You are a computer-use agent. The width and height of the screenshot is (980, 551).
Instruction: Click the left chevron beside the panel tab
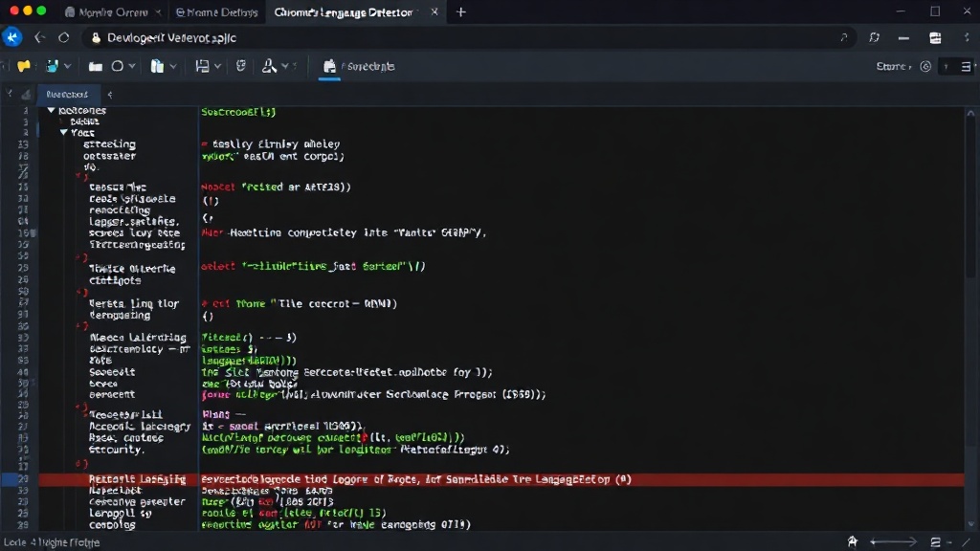[x=110, y=95]
